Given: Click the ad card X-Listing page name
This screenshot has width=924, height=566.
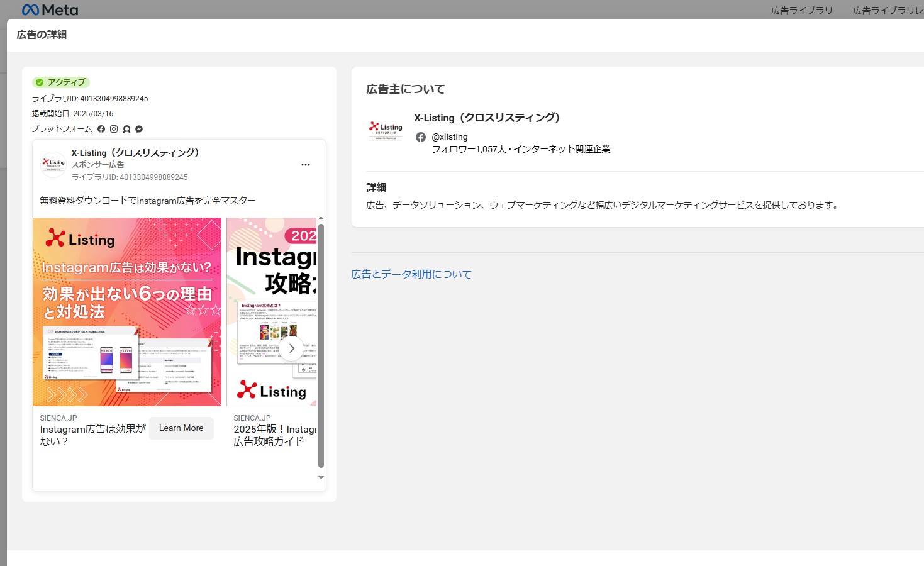Looking at the screenshot, I should [x=135, y=153].
